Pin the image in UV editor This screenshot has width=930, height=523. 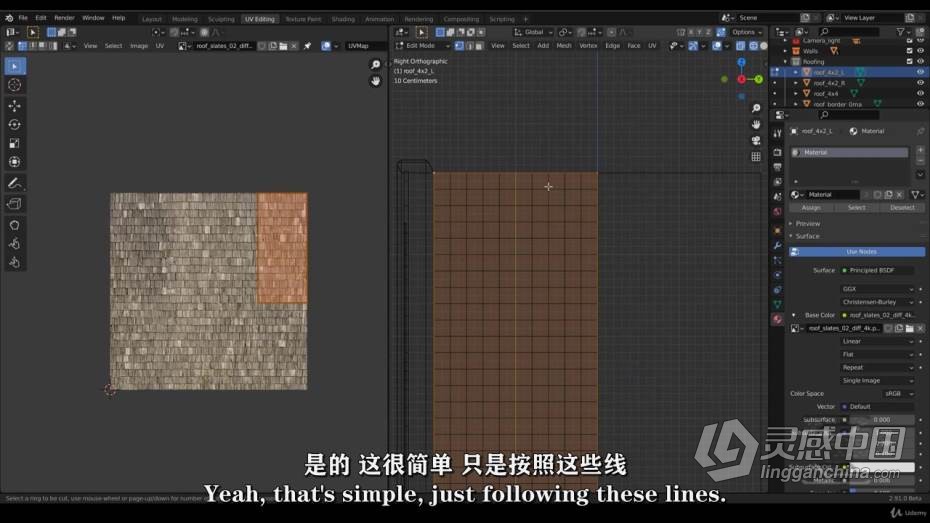pyautogui.click(x=307, y=46)
